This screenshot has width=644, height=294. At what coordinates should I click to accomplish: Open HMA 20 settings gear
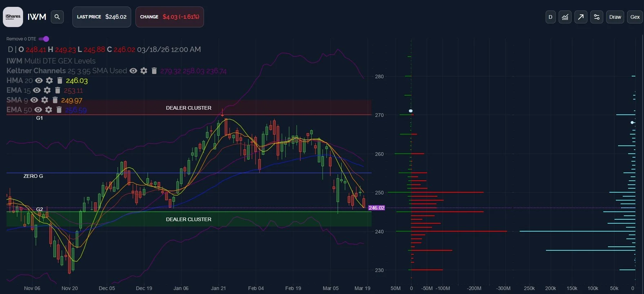[49, 80]
